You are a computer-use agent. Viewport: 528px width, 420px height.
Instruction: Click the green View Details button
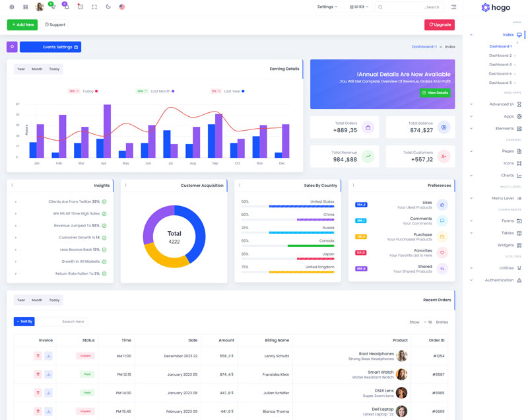pyautogui.click(x=435, y=93)
